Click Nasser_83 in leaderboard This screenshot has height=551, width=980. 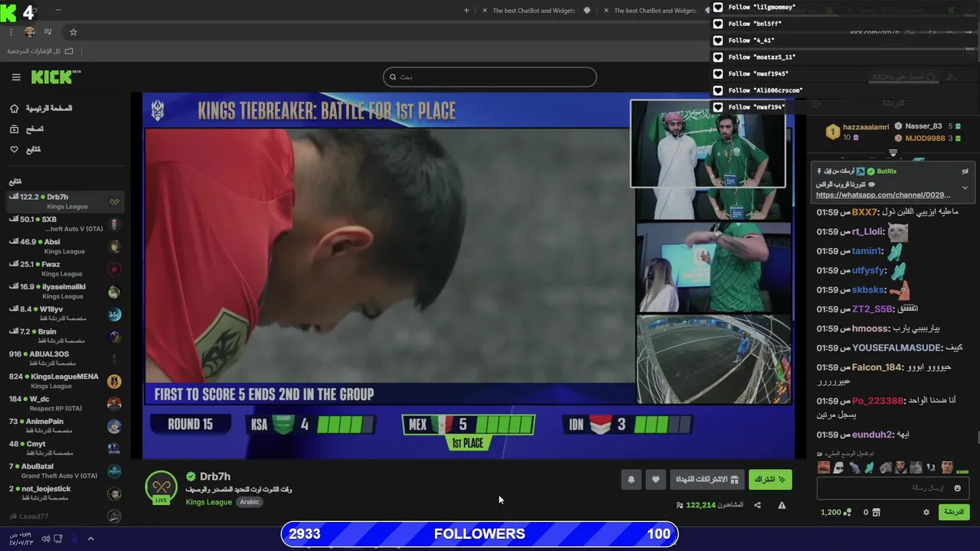[923, 126]
